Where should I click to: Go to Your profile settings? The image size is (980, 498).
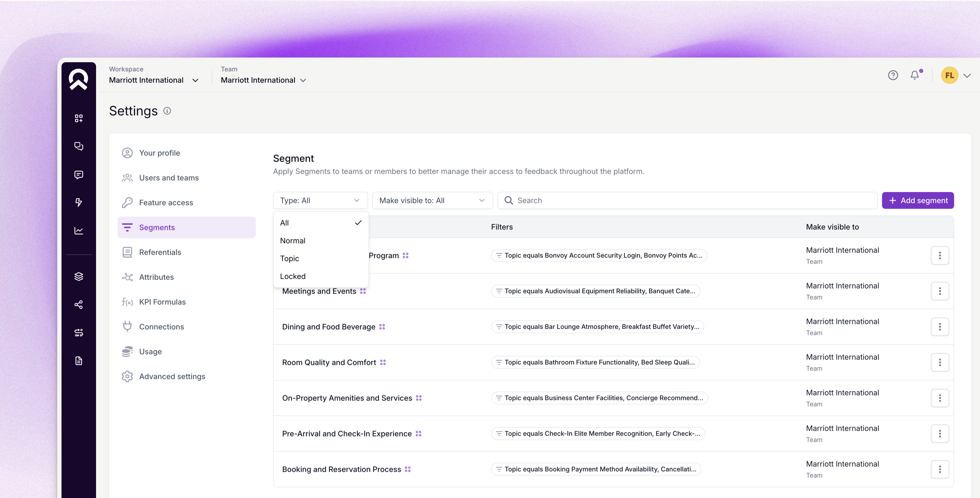click(x=186, y=153)
